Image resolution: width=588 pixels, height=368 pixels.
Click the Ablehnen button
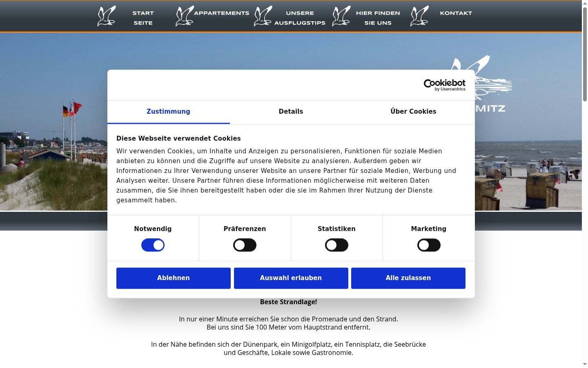pos(174,278)
